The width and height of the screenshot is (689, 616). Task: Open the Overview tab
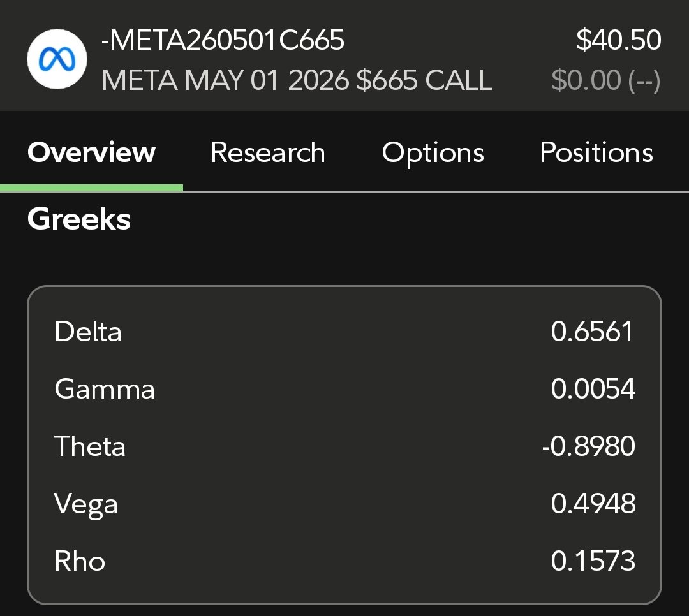[x=91, y=152]
